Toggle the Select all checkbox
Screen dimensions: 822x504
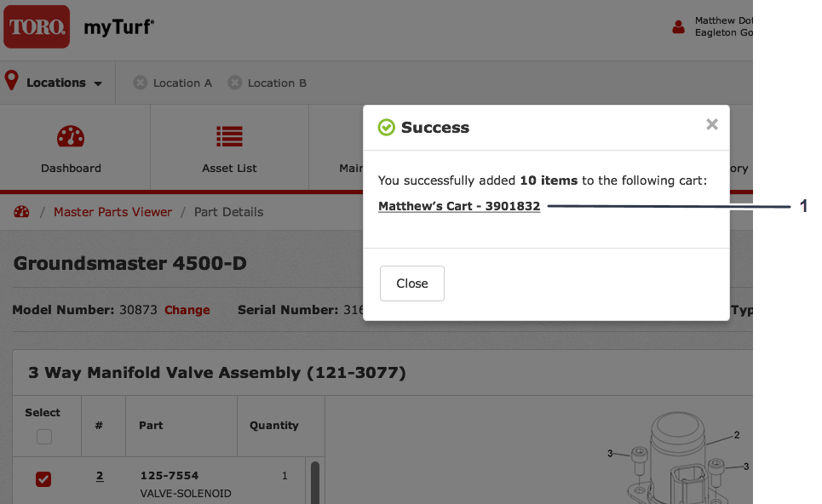44,437
